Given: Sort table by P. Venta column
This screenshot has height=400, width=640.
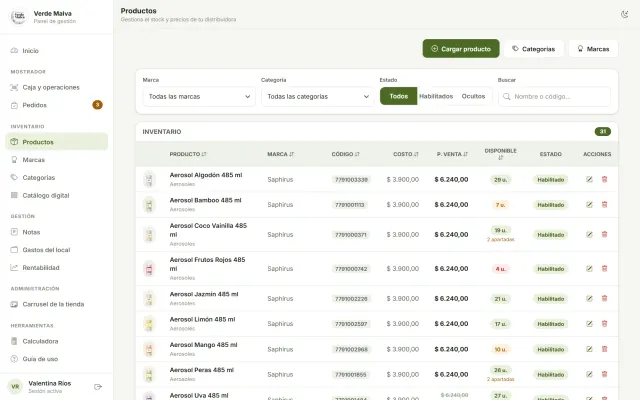Looking at the screenshot, I should [452, 154].
